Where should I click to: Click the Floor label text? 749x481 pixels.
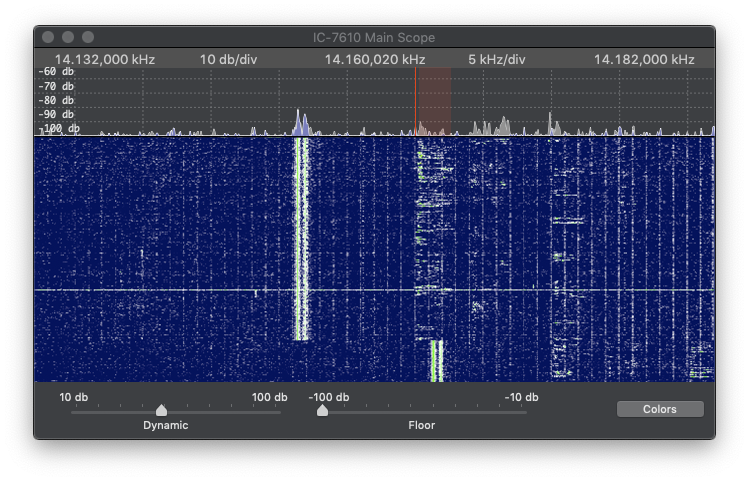(x=421, y=425)
